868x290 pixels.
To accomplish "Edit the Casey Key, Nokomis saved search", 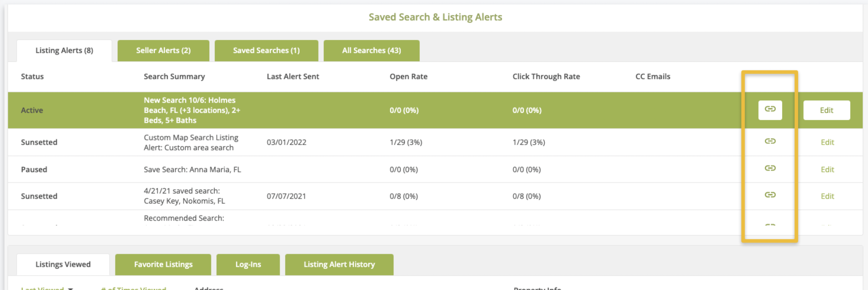I will point(827,196).
